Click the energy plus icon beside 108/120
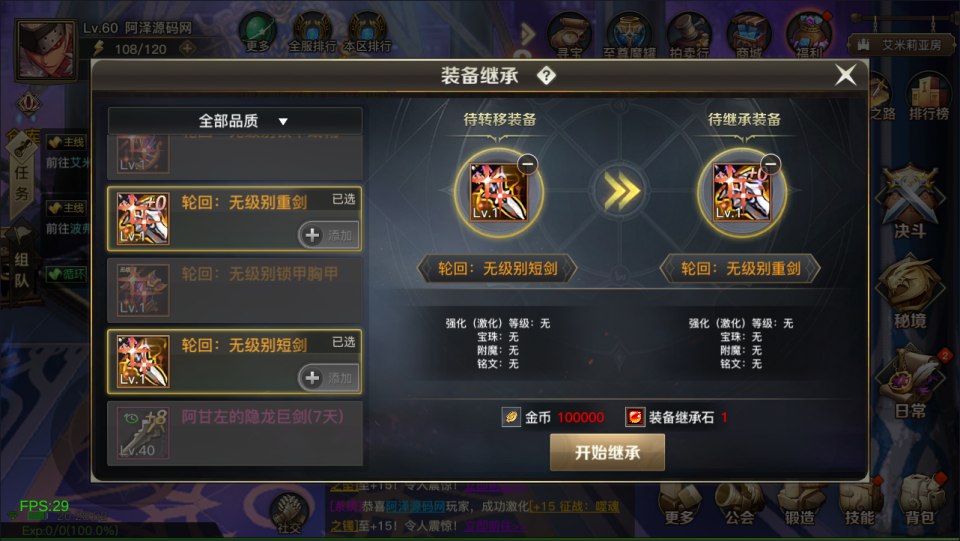 point(187,48)
